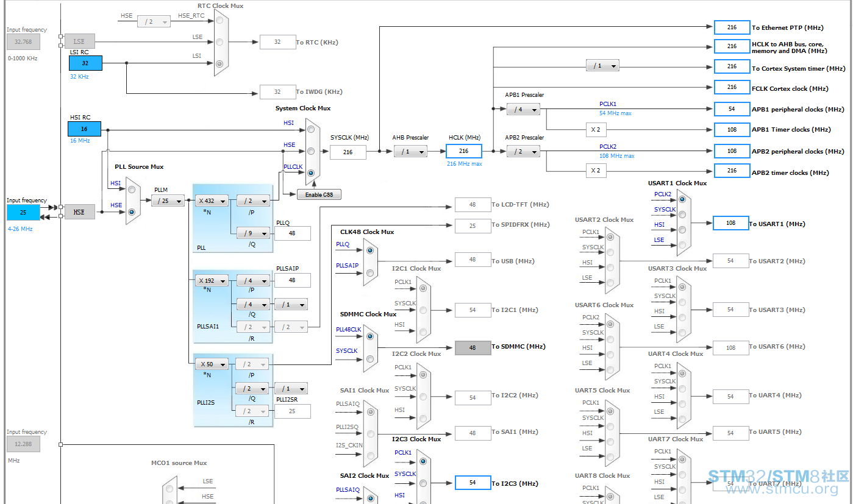Screen dimensions: 853x504
Task: Pick SYSCLK in I2C3 Clock Mux
Action: [x=423, y=483]
